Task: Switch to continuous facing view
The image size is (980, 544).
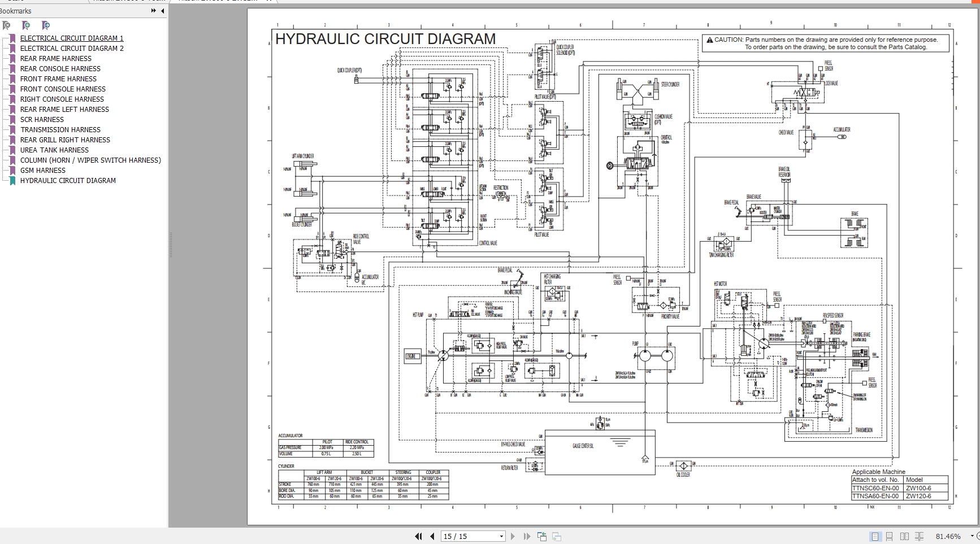Action: (x=919, y=536)
